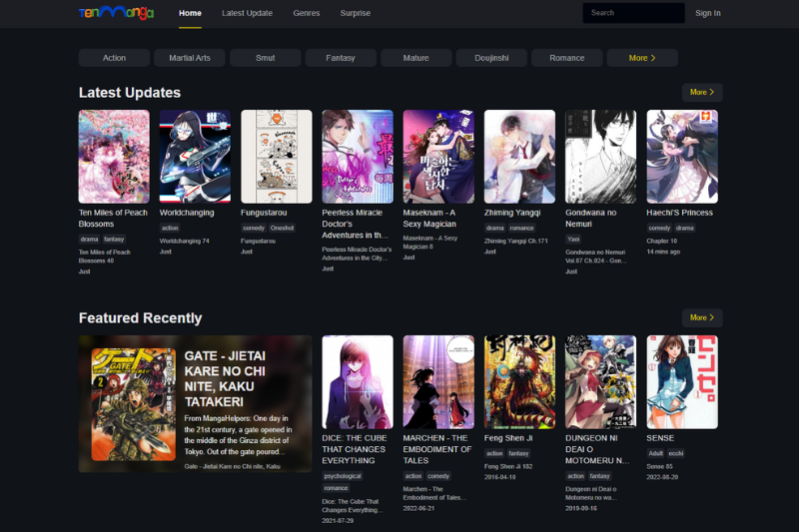Select drama tag under Zhiming Yangqi
Viewport: 799px width, 532px height.
tap(494, 229)
